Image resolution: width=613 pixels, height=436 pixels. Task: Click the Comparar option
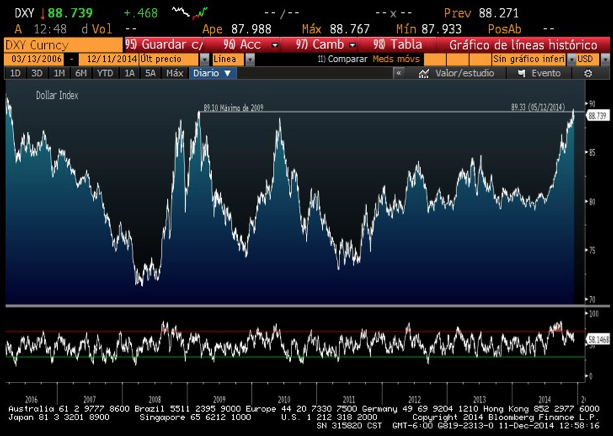(x=343, y=59)
